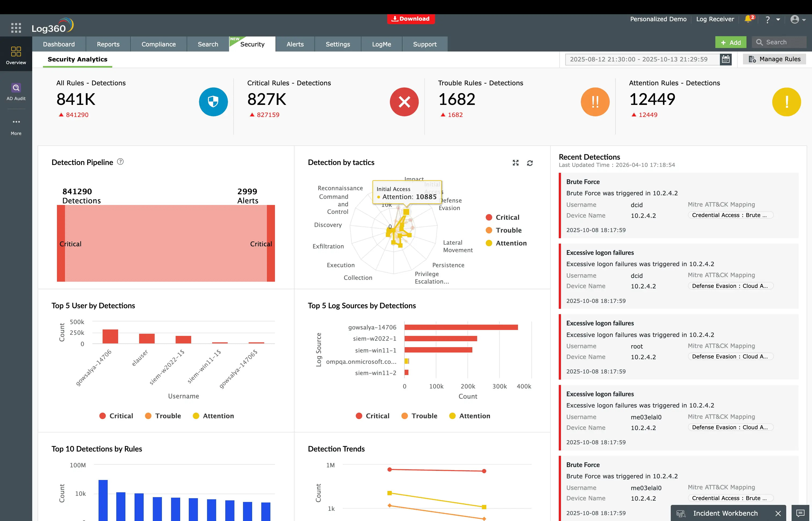Open the date range calendar icon
Viewport: 812px width, 521px height.
point(726,59)
